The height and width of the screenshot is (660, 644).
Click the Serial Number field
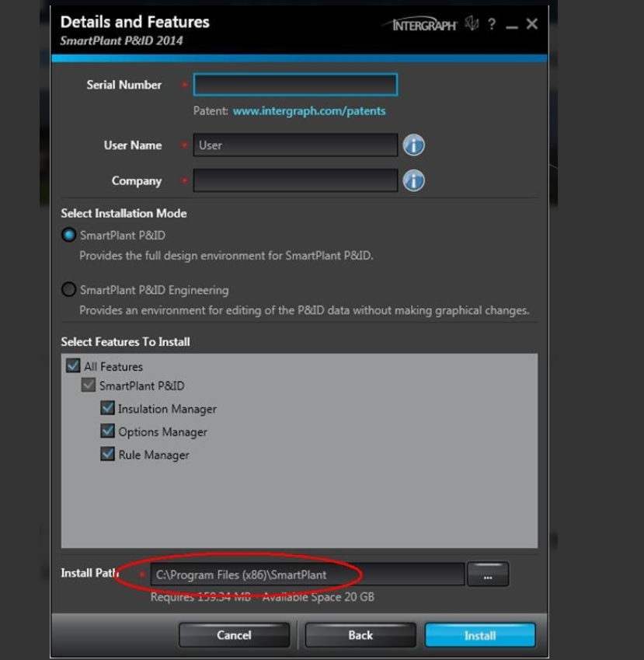295,85
